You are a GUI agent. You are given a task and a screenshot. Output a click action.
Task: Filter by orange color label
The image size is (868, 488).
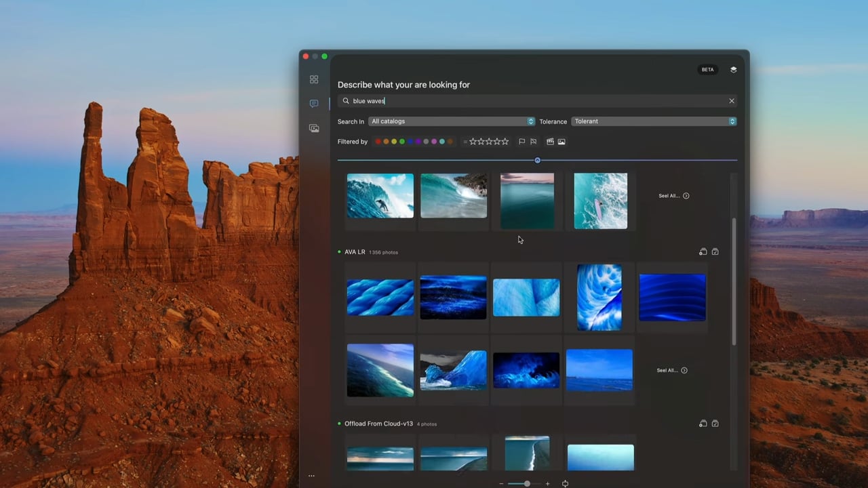pyautogui.click(x=386, y=142)
